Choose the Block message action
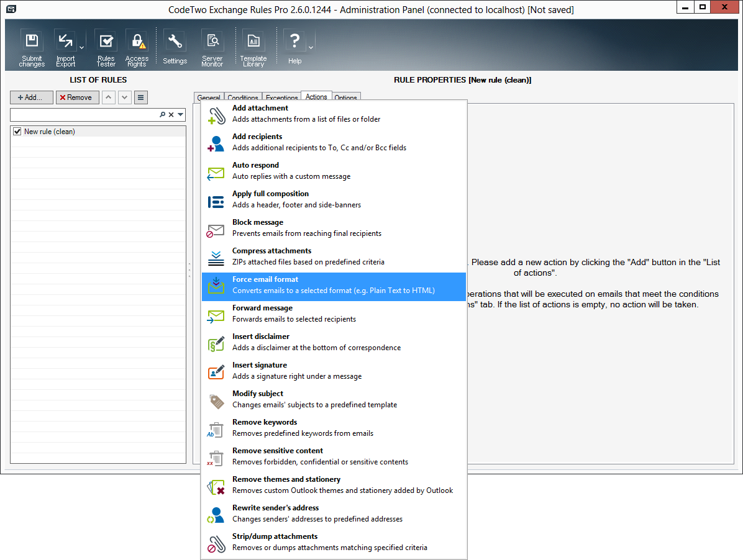Viewport: 743px width, 560px height. [x=334, y=228]
